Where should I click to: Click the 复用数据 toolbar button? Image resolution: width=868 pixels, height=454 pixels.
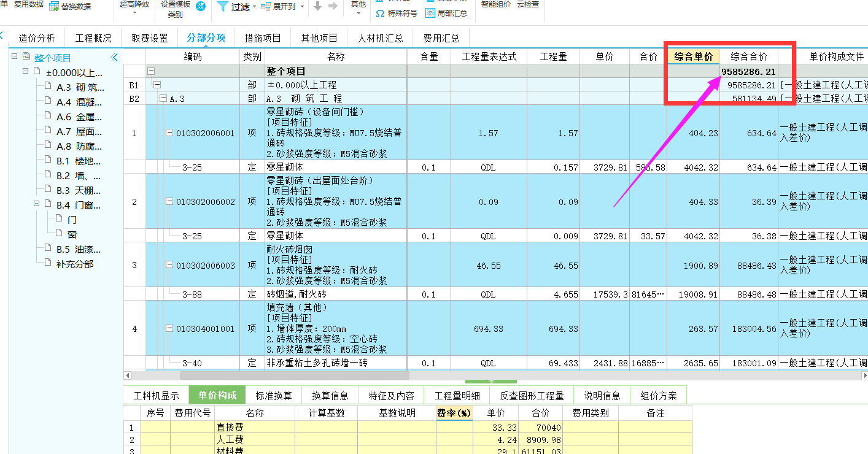(x=29, y=4)
